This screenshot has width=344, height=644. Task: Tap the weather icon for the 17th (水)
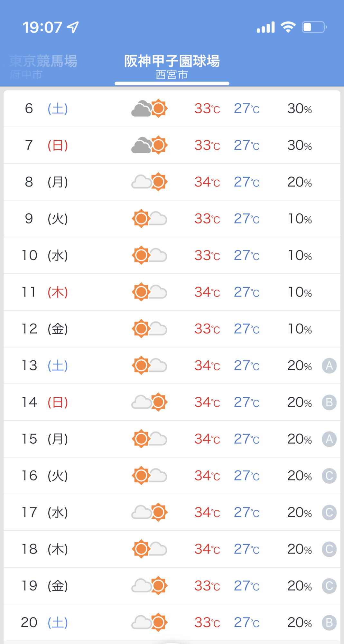pyautogui.click(x=150, y=512)
